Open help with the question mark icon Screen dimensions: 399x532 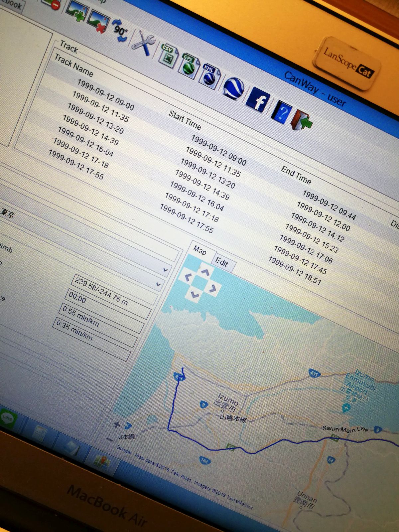281,112
